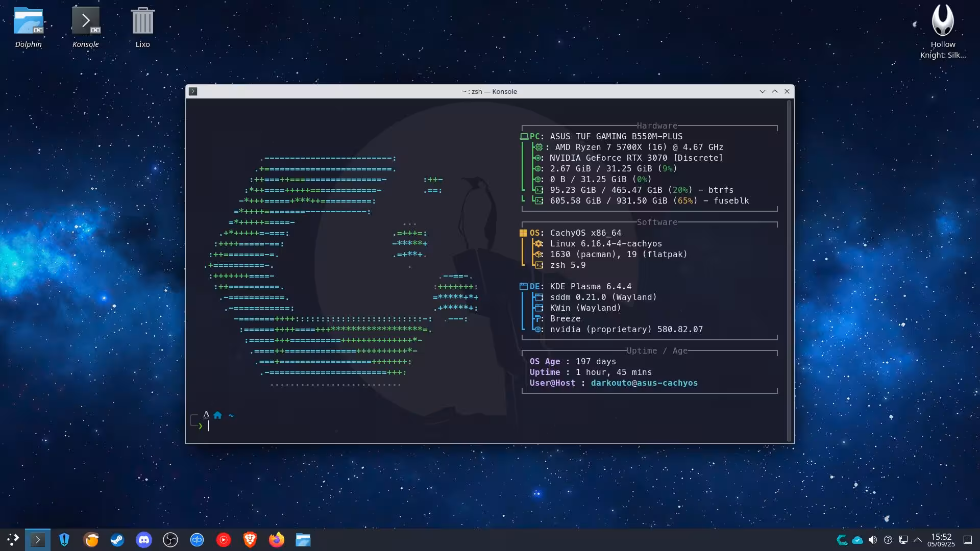Click '1630 (pacman), 19 (flatpak)' line
The height and width of the screenshot is (551, 980).
click(619, 254)
